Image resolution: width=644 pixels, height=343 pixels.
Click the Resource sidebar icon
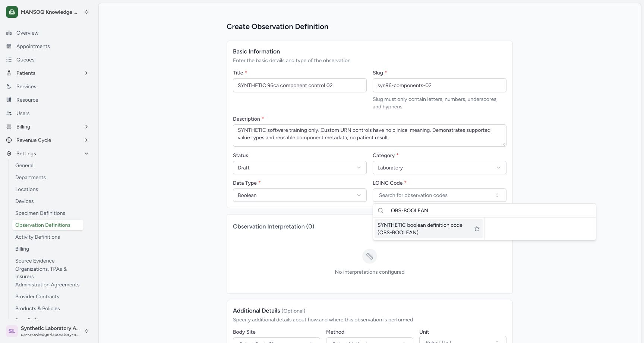(x=9, y=100)
